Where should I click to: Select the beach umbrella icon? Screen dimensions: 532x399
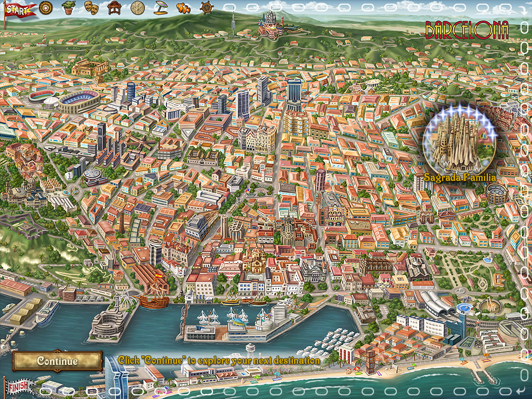point(161,7)
